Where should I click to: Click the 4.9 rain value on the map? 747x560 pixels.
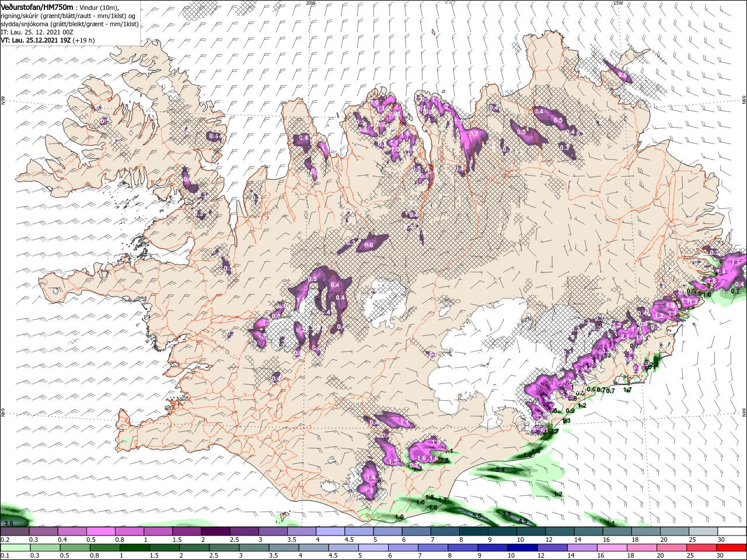coord(523,521)
